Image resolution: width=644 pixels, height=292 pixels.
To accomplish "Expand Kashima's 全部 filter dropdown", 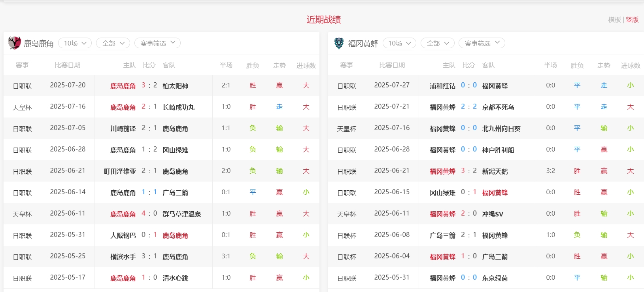I will tap(113, 43).
